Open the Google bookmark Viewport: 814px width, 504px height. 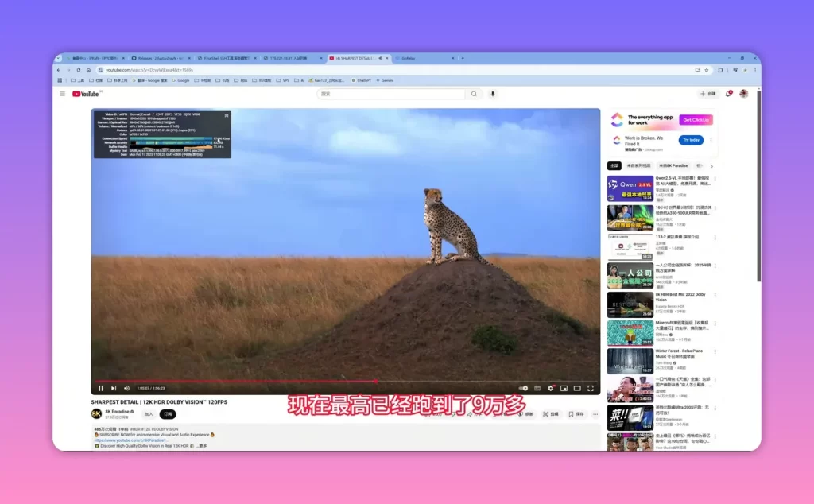(181, 80)
